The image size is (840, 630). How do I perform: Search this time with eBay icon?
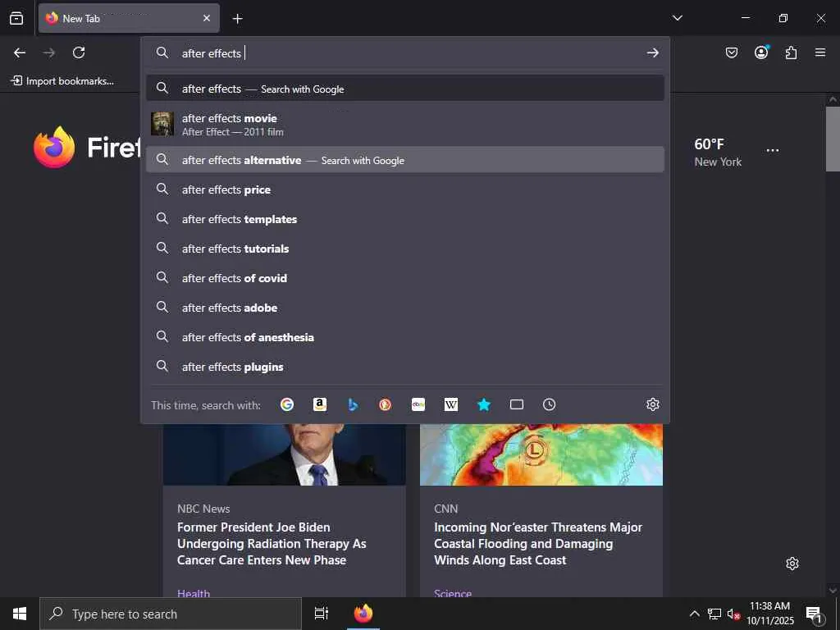(418, 404)
